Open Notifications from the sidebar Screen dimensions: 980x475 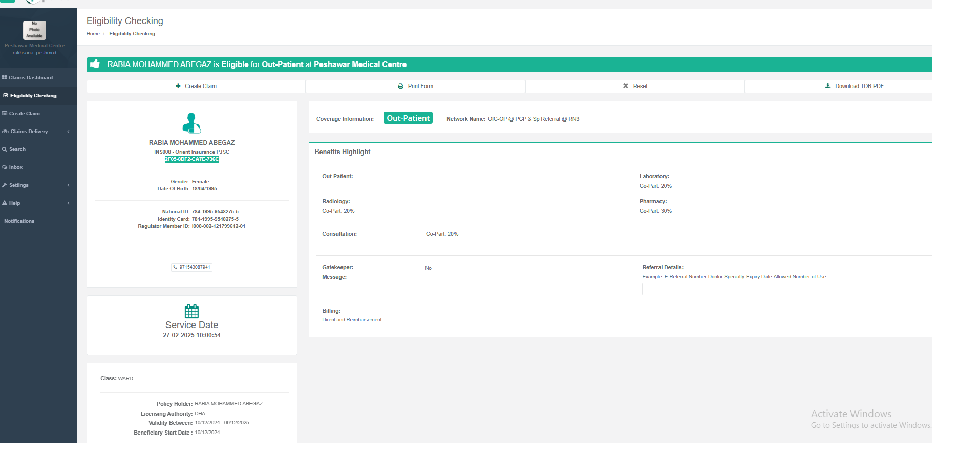click(x=19, y=221)
